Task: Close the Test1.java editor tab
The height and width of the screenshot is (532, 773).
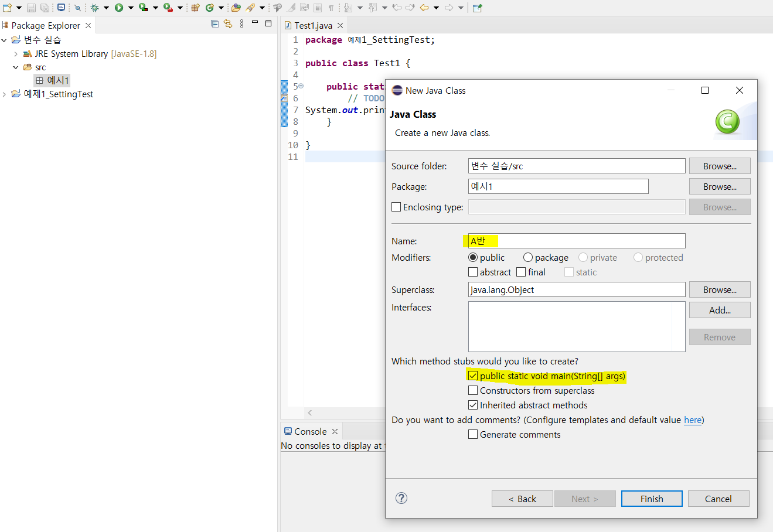Action: point(340,25)
